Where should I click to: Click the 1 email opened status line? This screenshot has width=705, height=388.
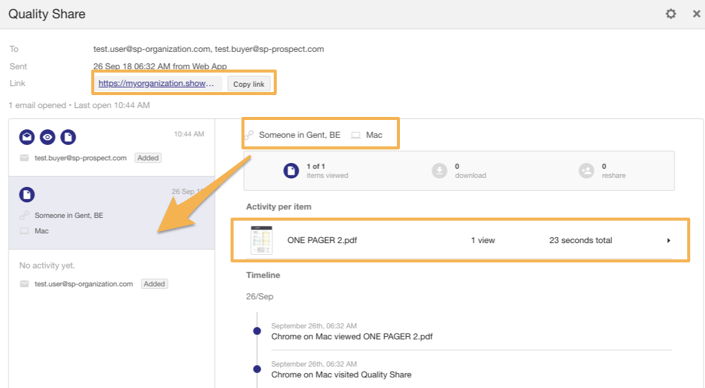tap(79, 105)
